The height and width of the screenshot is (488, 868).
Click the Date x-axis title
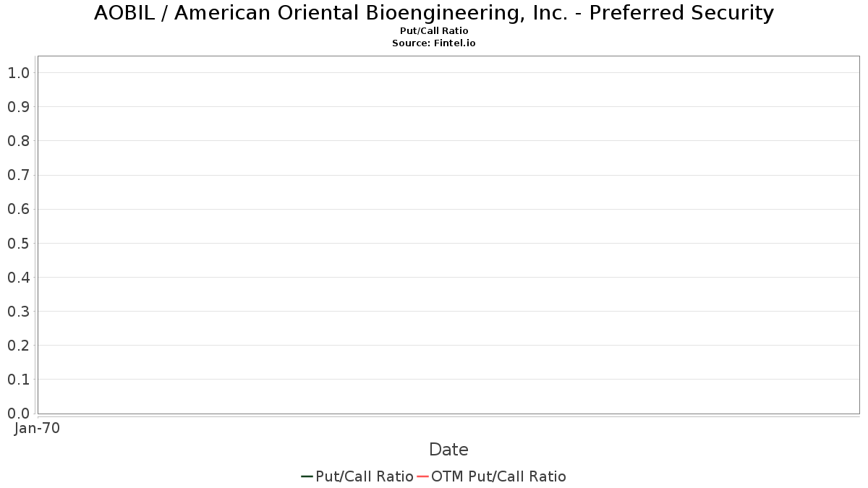coord(448,450)
